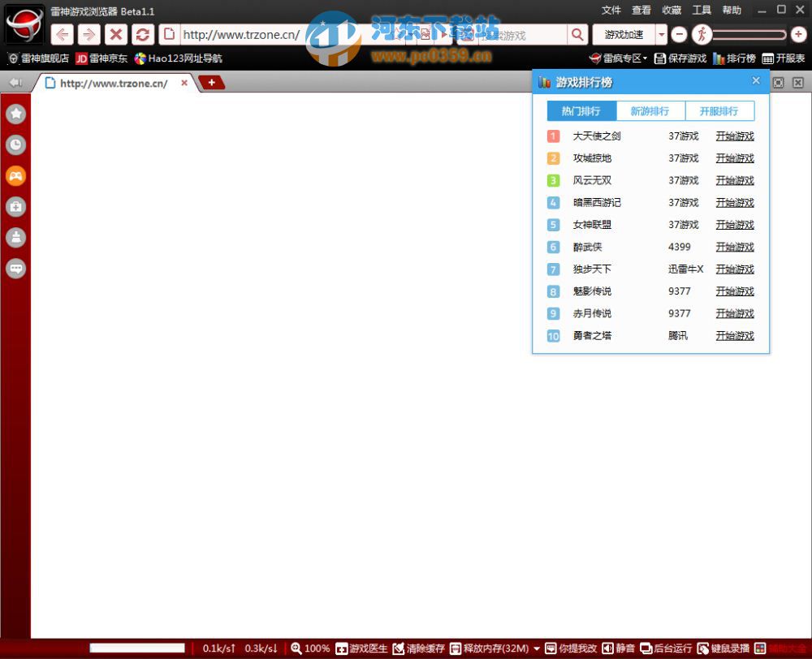Open the chat bubble icon in sidebar
The width and height of the screenshot is (812, 659).
tap(16, 269)
